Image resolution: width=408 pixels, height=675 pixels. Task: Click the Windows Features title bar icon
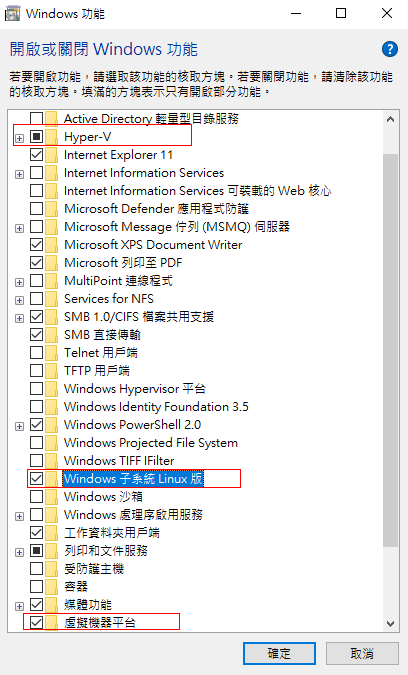(x=12, y=13)
